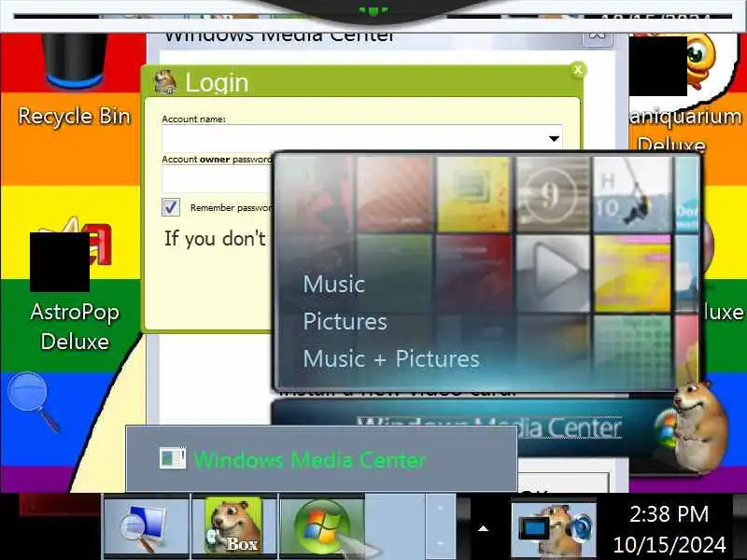This screenshot has height=560, width=747.
Task: Click the Windows Media Center tooltip label
Action: 310,460
